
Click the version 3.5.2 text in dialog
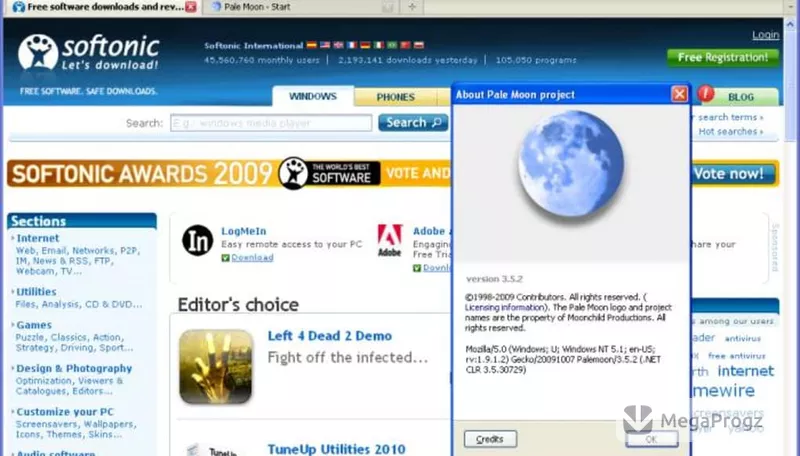(494, 279)
